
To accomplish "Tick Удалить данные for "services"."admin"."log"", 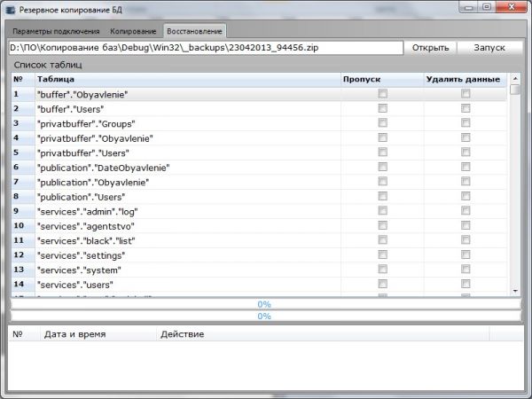I will click(465, 211).
